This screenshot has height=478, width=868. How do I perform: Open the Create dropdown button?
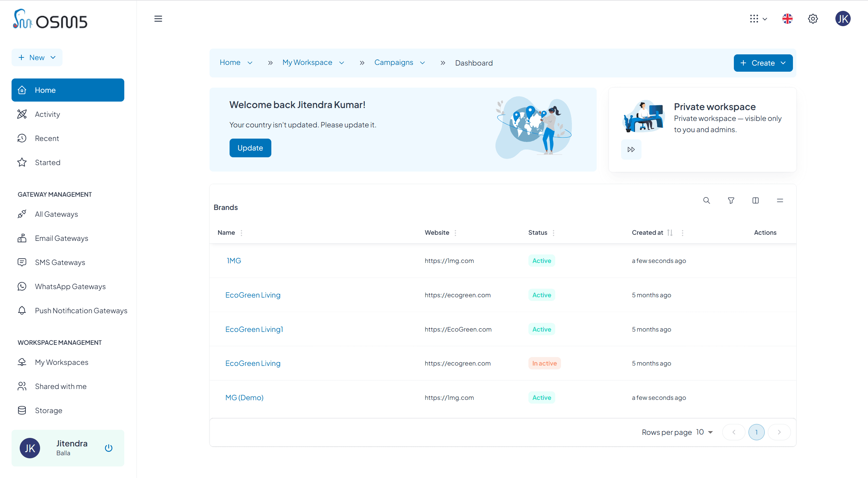pos(763,63)
